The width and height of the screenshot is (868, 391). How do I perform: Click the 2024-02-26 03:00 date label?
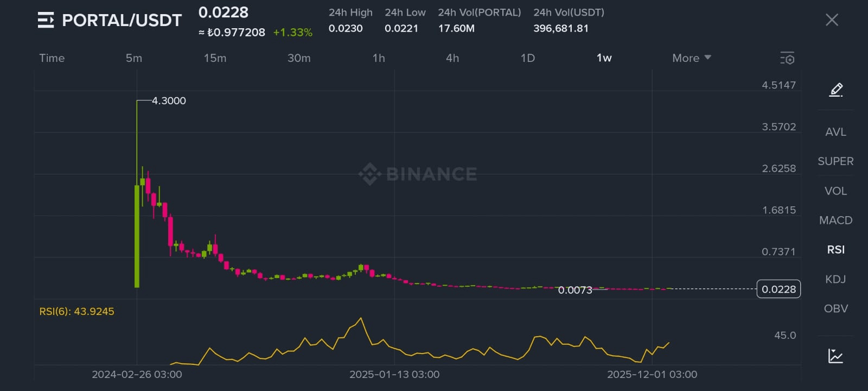[x=137, y=375]
